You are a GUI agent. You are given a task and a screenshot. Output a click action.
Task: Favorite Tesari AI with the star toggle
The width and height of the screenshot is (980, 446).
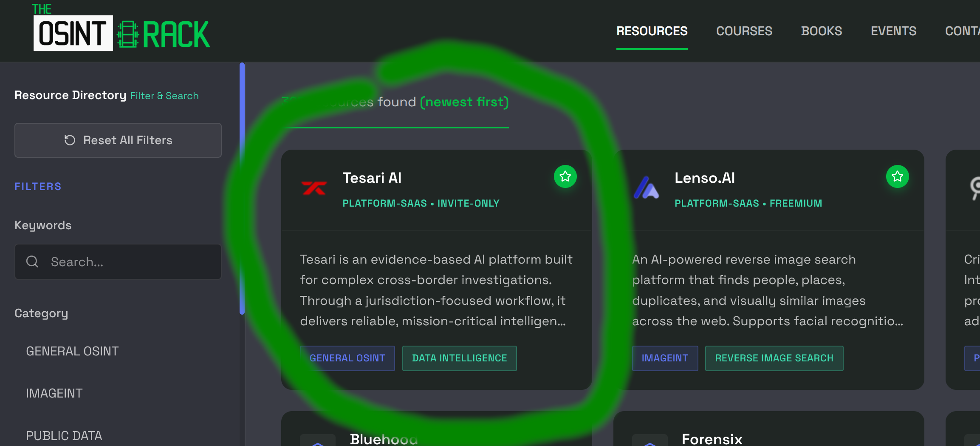(x=565, y=176)
